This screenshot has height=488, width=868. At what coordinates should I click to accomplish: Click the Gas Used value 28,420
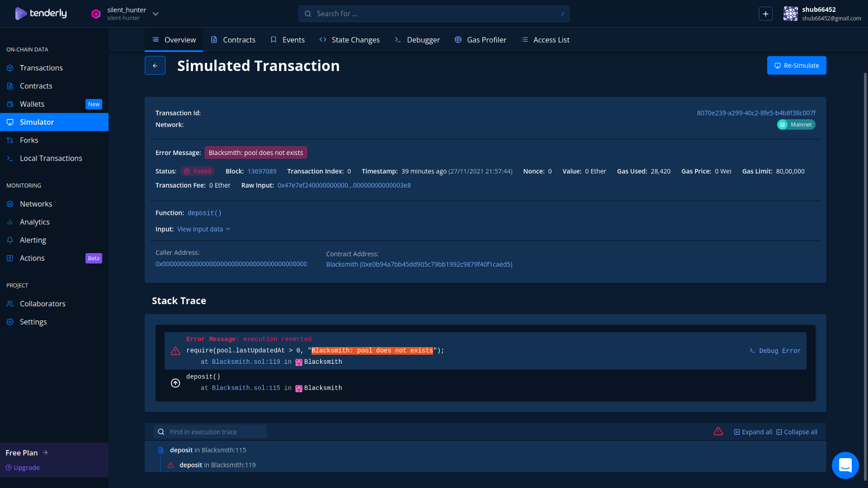[661, 171]
